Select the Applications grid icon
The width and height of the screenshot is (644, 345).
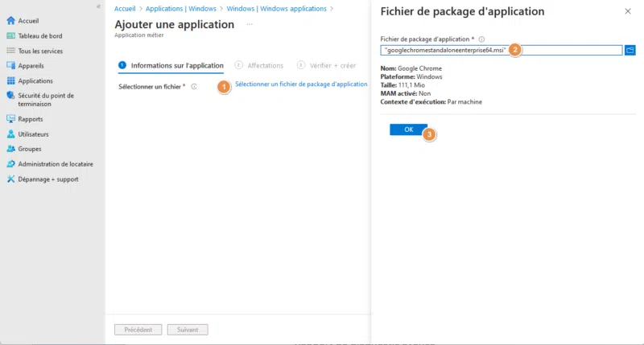(11, 81)
